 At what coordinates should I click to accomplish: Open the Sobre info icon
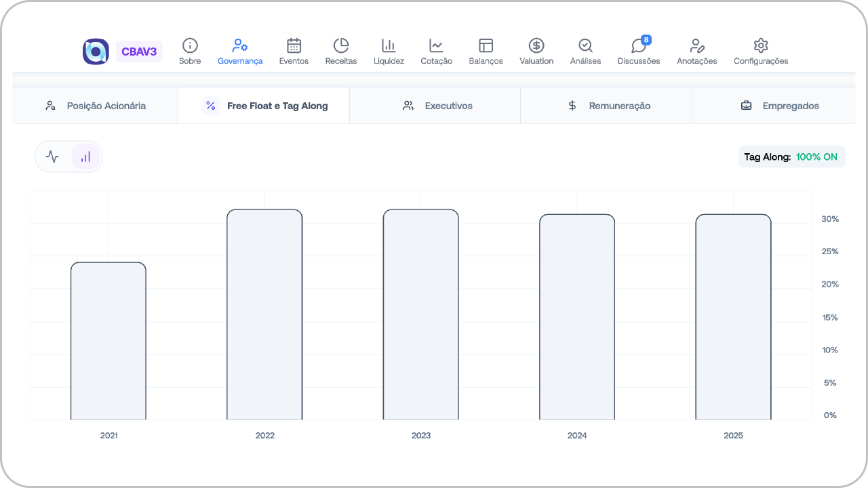pyautogui.click(x=190, y=45)
